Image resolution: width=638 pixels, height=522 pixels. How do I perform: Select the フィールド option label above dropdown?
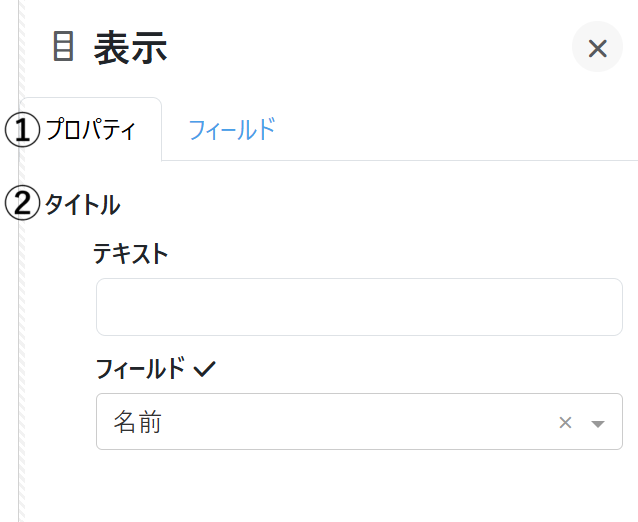click(x=141, y=369)
